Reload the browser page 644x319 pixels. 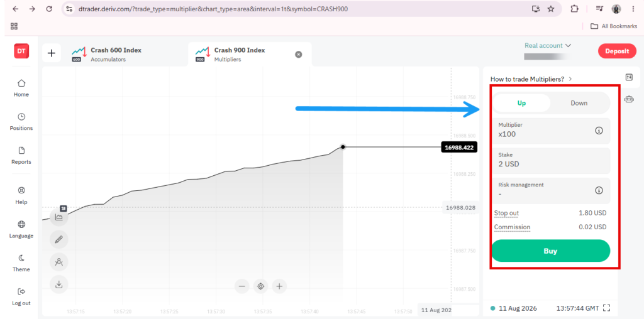point(49,9)
